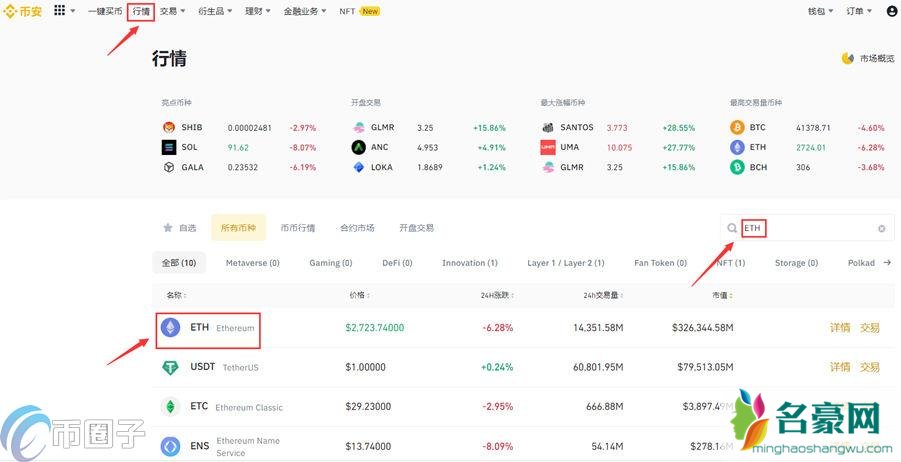
Task: Click the SANTOS coin icon
Action: tap(548, 128)
